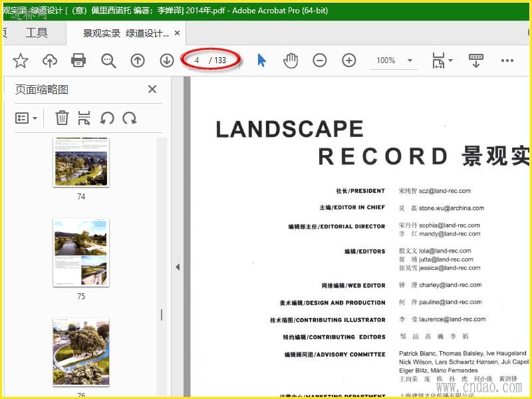Go to next page with down arrow

tap(167, 61)
